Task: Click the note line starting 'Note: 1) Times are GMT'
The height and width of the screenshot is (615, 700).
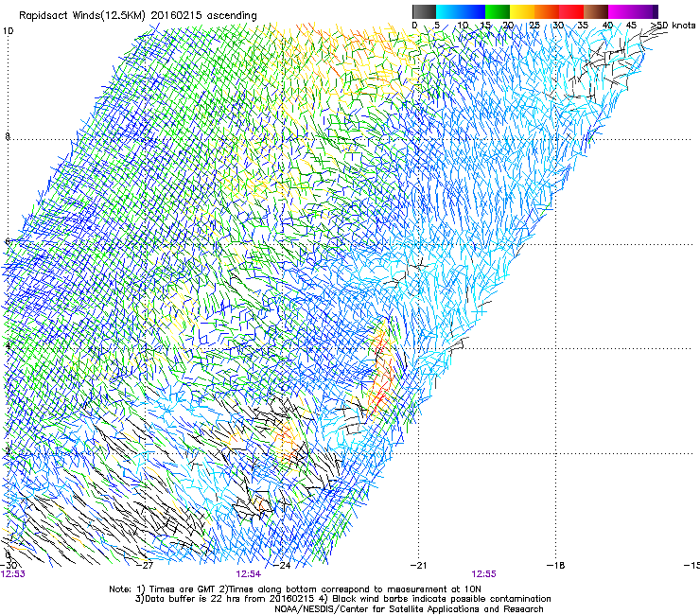Action: tap(295, 589)
